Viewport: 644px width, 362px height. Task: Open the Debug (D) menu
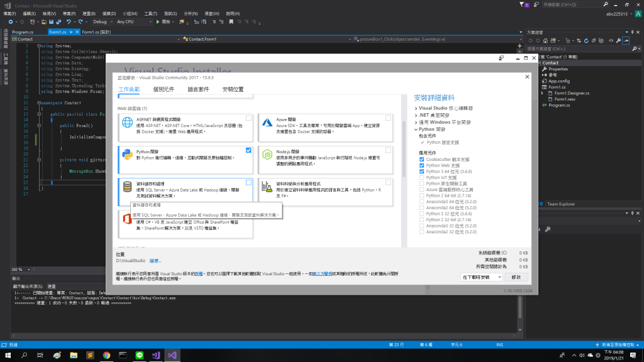[109, 14]
